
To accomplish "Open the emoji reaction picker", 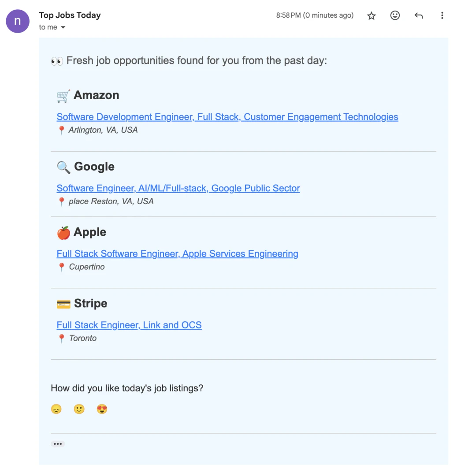I will click(x=395, y=15).
